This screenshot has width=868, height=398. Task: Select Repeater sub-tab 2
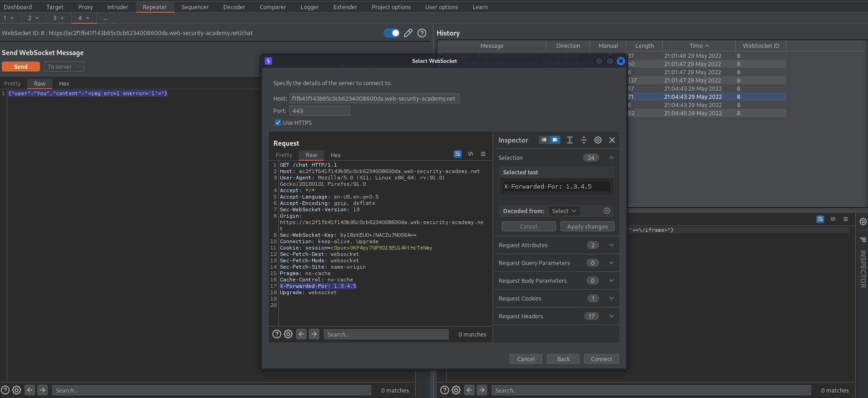(x=30, y=18)
